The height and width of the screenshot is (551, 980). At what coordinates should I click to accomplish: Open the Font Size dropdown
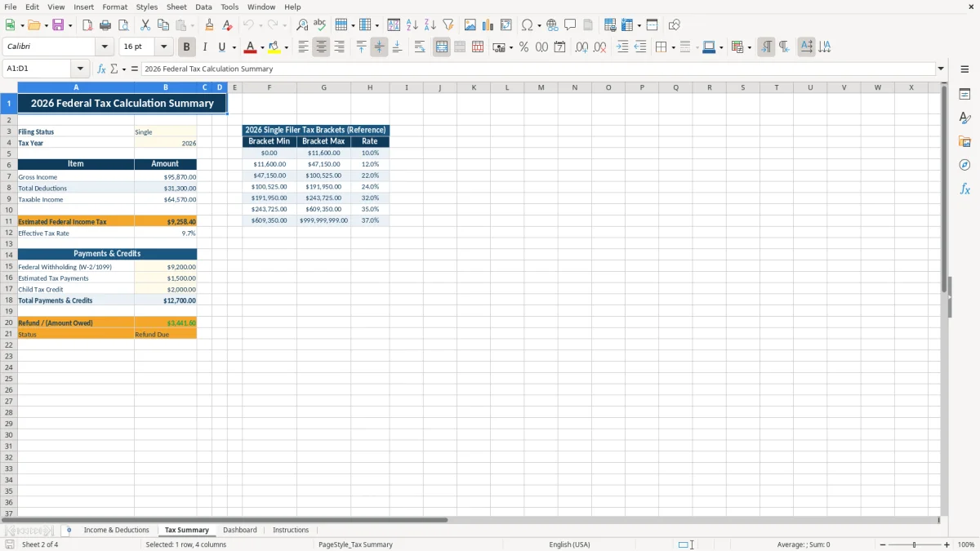point(163,47)
